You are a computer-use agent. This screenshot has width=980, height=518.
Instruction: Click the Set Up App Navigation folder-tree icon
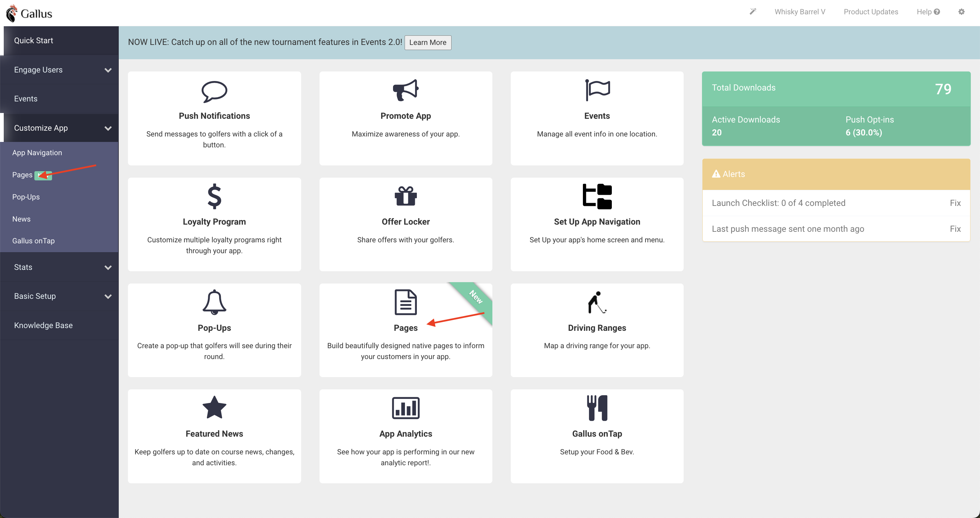(597, 196)
